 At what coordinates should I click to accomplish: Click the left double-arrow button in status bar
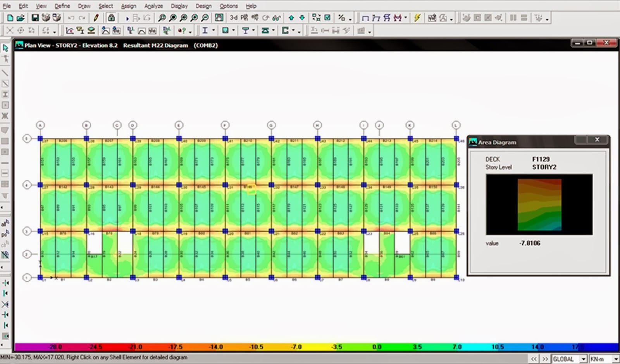[534, 359]
